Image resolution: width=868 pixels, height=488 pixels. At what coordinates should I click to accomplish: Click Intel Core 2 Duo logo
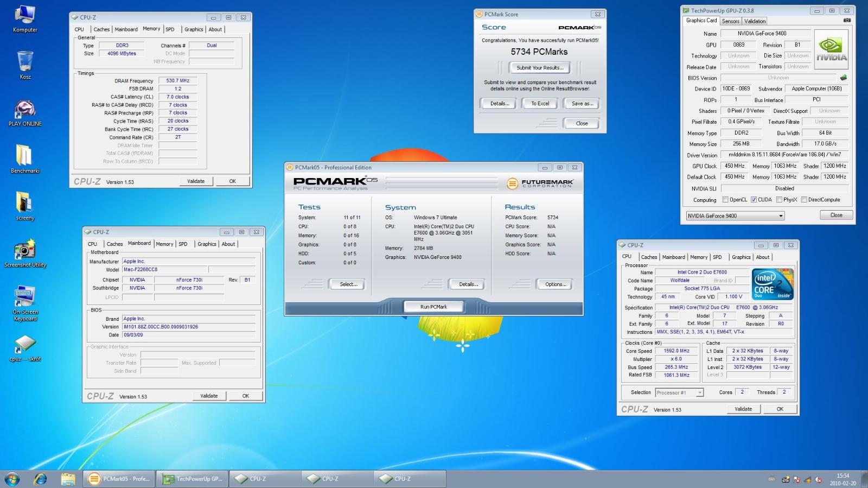click(x=773, y=284)
